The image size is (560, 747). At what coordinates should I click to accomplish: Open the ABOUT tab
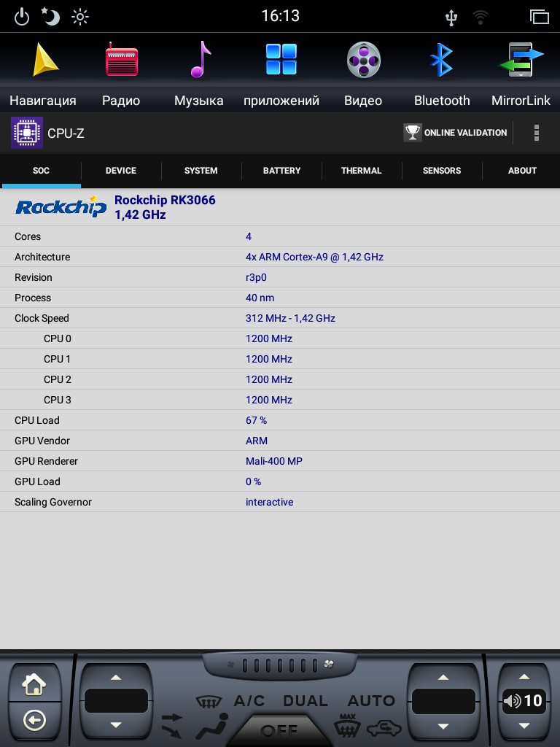coord(522,171)
